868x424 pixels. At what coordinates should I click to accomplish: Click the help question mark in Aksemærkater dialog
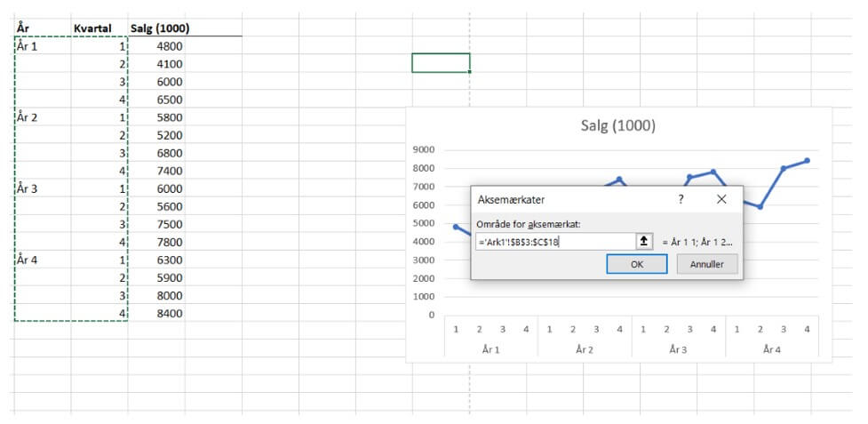[x=681, y=200]
